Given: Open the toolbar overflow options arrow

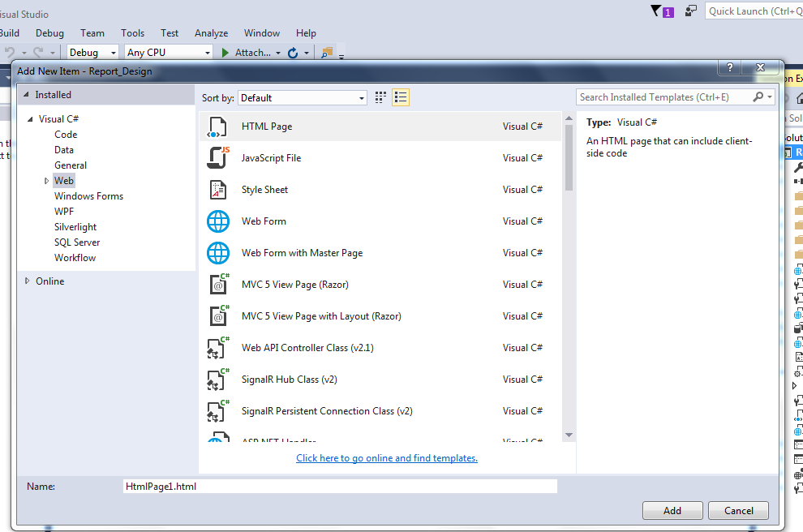Looking at the screenshot, I should [341, 56].
